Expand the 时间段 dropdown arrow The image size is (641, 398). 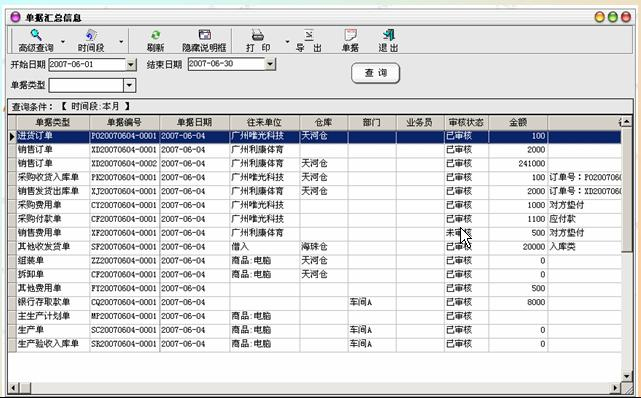[121, 42]
